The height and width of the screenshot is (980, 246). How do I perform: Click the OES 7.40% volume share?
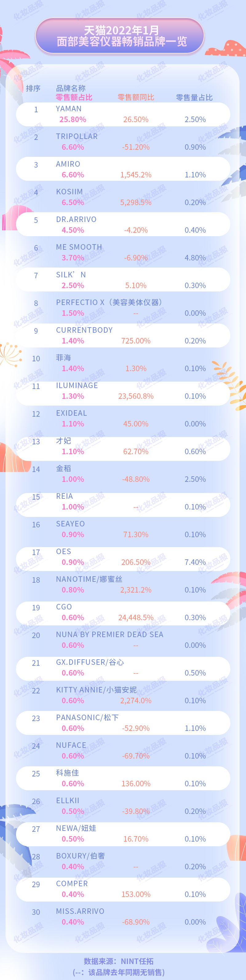pyautogui.click(x=195, y=562)
